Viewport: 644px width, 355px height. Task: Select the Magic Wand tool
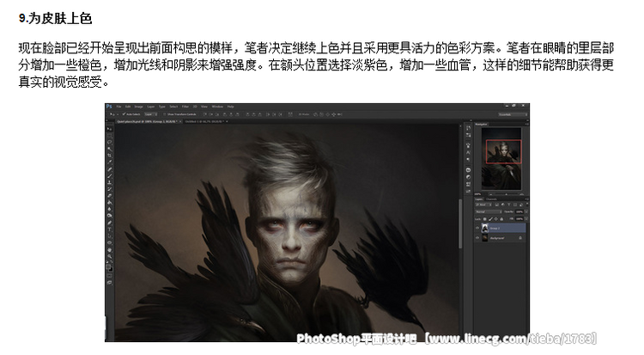click(x=109, y=149)
